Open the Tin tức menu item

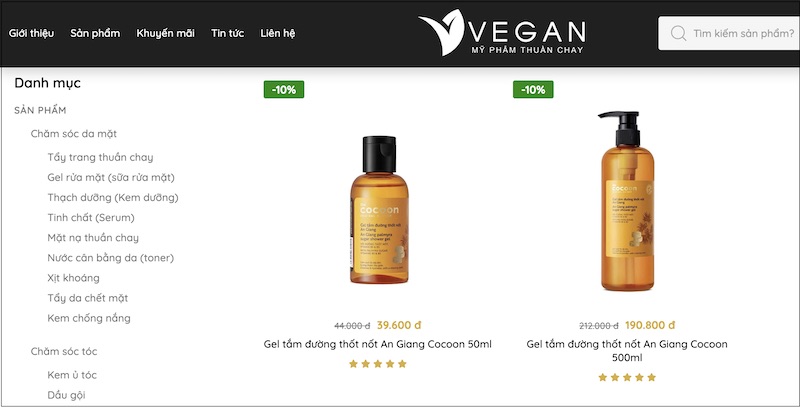coord(228,33)
